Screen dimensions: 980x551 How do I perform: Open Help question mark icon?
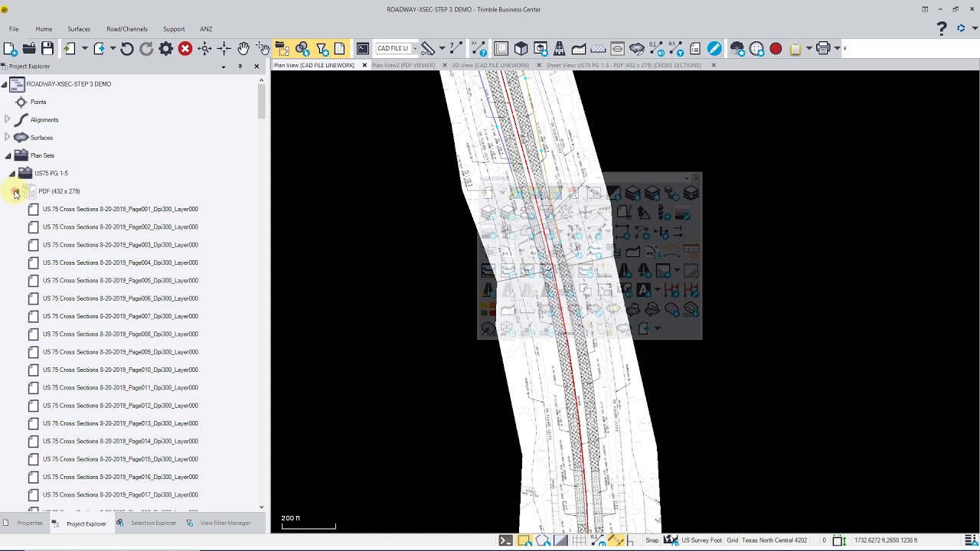tap(942, 28)
